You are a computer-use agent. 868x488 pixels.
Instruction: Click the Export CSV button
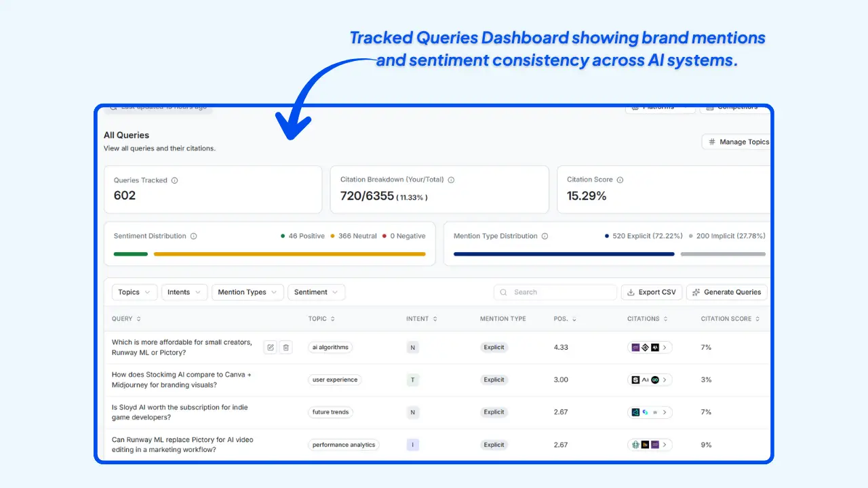pos(651,292)
